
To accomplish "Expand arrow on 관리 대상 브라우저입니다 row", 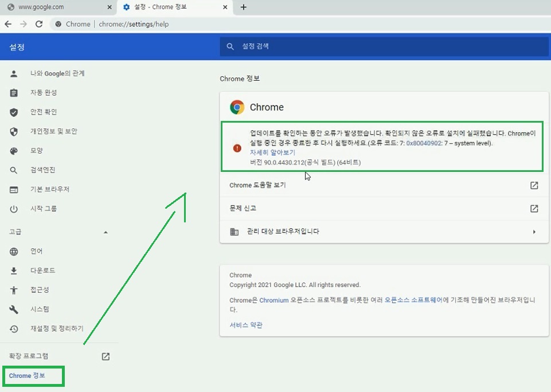I will point(534,232).
